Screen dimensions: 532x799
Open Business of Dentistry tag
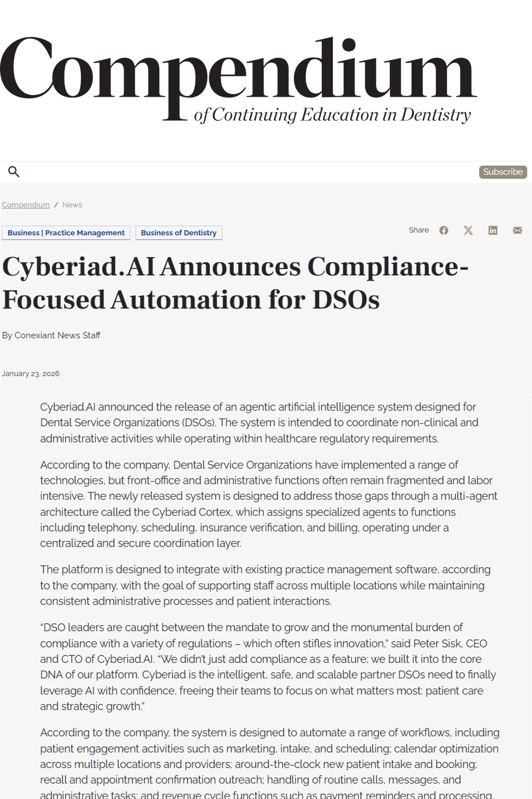(179, 233)
